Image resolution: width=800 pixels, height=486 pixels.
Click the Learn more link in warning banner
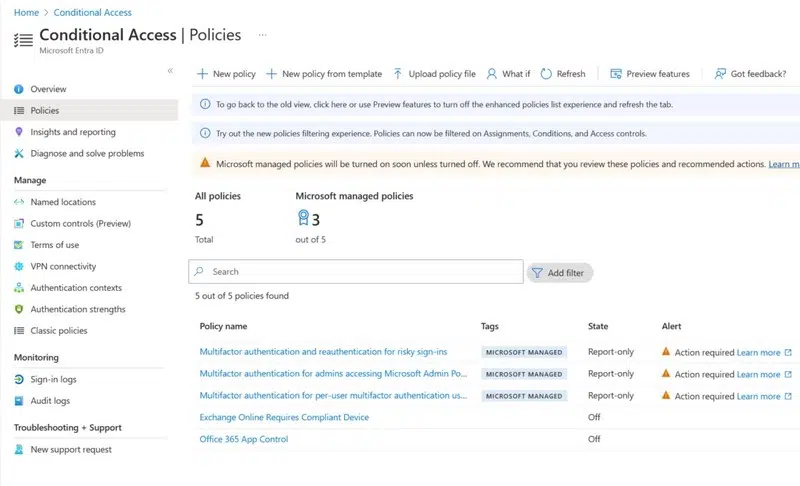coord(784,164)
